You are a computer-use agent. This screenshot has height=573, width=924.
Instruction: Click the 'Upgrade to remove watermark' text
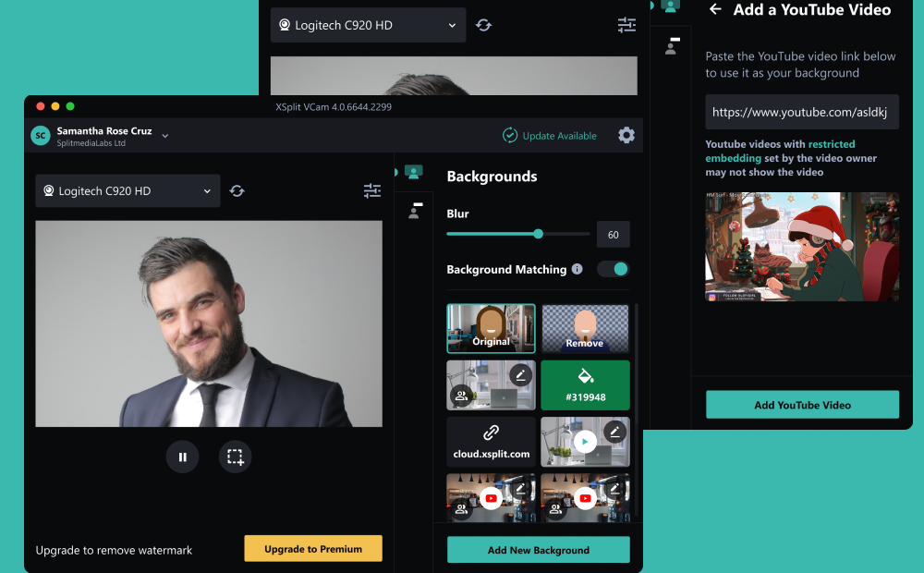pos(114,550)
